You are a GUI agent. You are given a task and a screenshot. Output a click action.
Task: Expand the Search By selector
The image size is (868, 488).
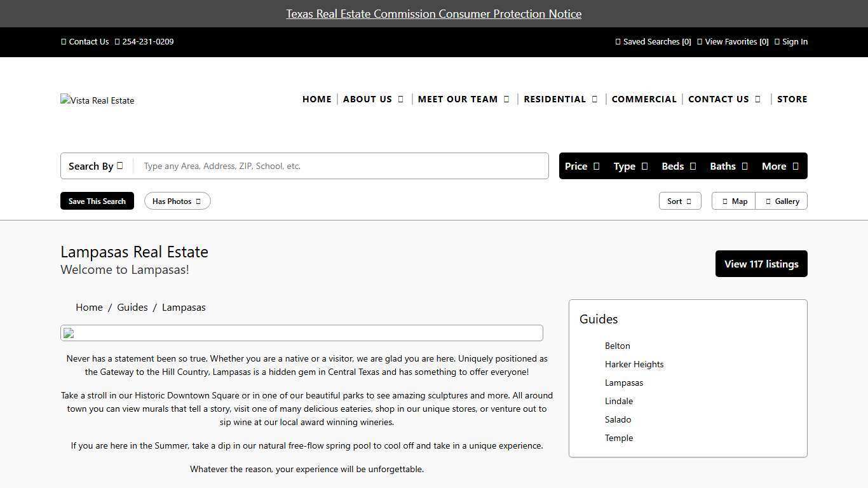[96, 166]
